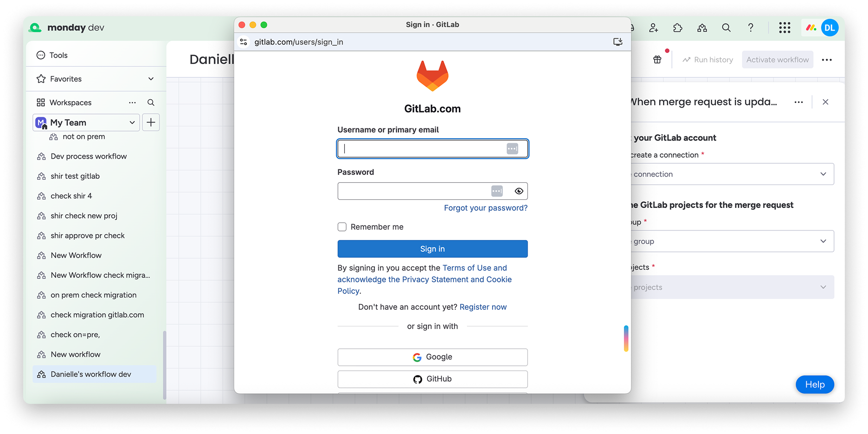Open 'New Workflow check migra...' item

click(x=100, y=275)
